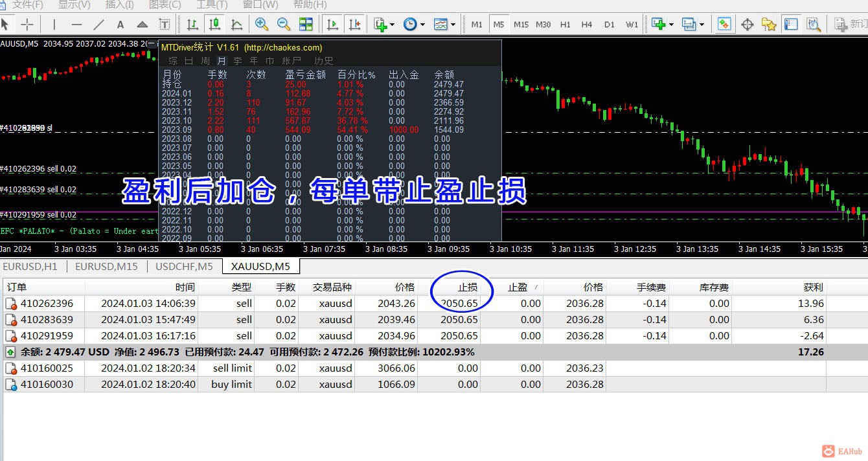
Task: Open the 账户 tab in MTDriver statistics panel
Action: pyautogui.click(x=292, y=61)
